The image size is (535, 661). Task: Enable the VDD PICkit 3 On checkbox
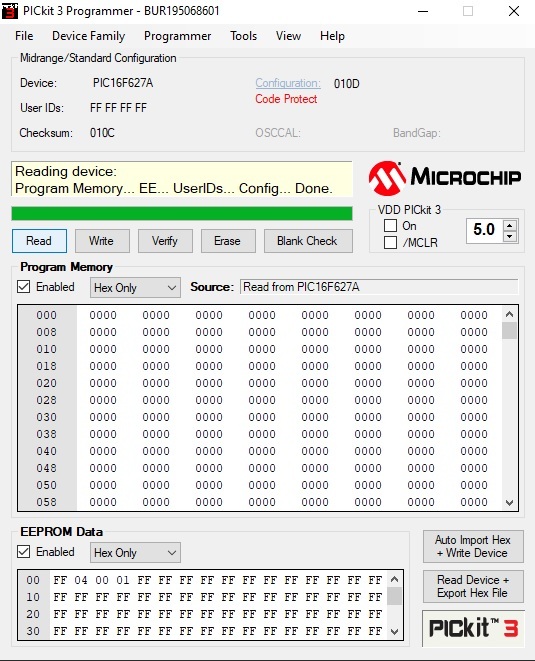coord(390,226)
